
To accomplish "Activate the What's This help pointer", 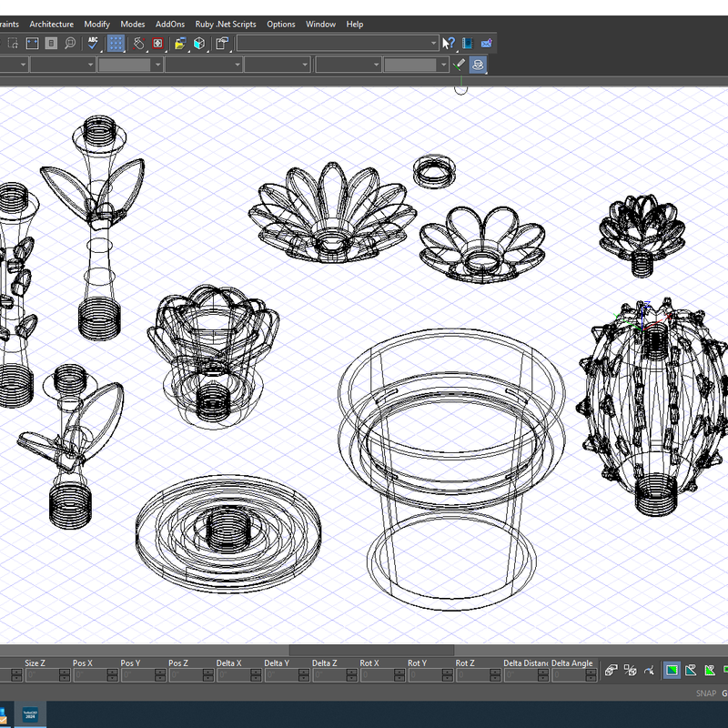I will coord(448,43).
